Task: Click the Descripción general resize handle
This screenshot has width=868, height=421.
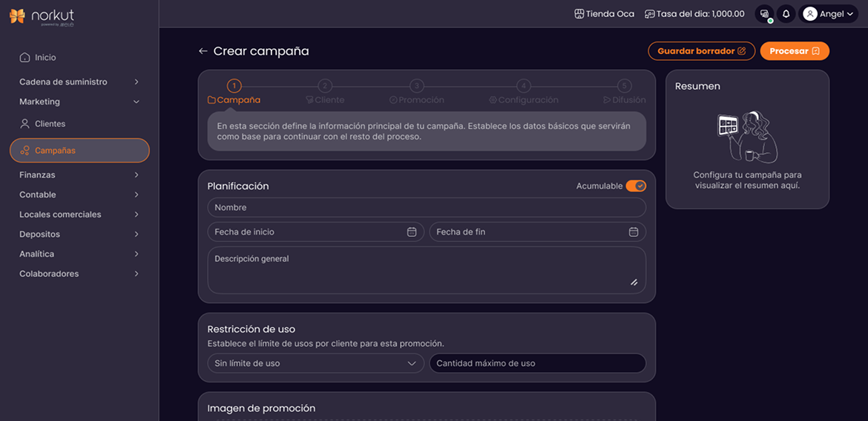Action: 634,282
